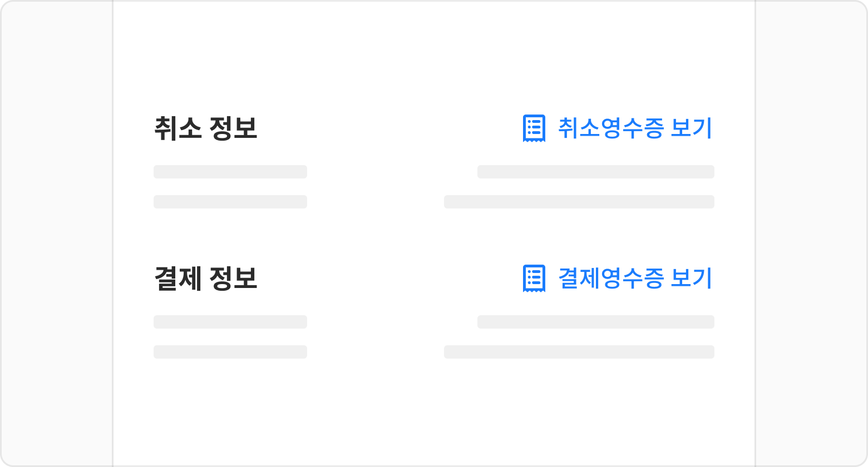
Task: Click the receipt icon beside 결제영수증 보기
Action: pyautogui.click(x=534, y=279)
